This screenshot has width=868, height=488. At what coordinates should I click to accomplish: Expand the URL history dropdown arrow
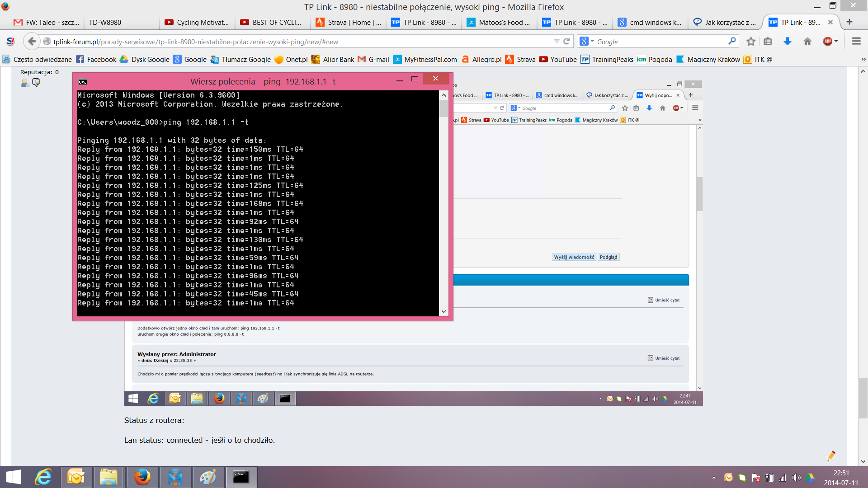click(x=557, y=42)
